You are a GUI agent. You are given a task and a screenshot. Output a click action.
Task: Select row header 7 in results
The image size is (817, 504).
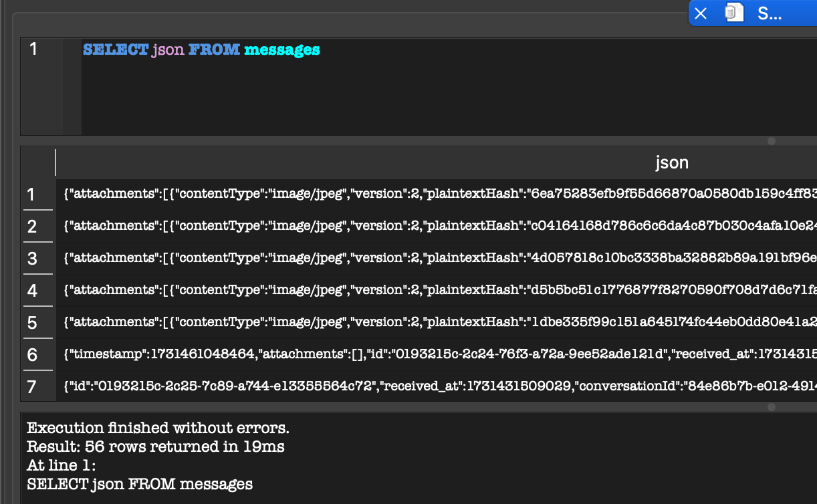(31, 386)
